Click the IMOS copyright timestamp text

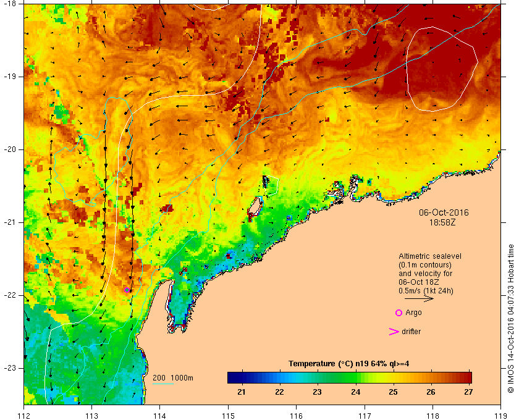click(x=511, y=319)
